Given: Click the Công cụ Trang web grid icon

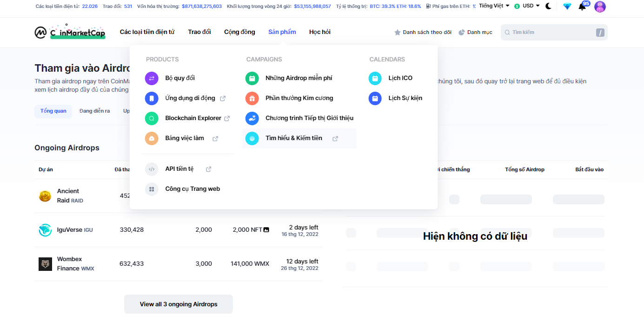Looking at the screenshot, I should pyautogui.click(x=152, y=189).
